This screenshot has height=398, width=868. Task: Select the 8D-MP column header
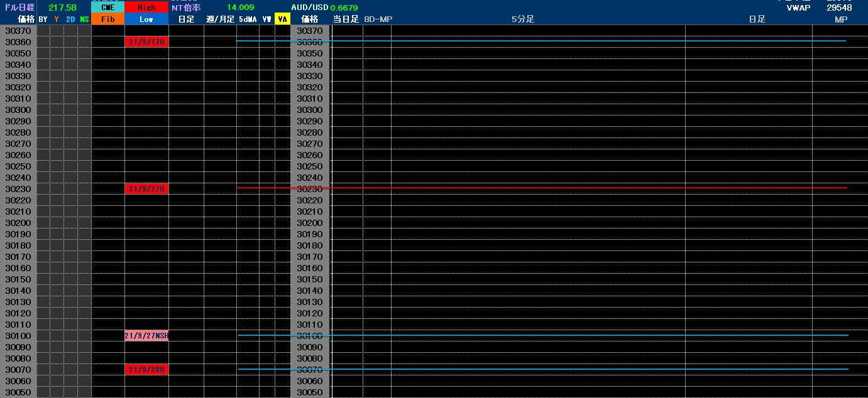click(x=378, y=19)
